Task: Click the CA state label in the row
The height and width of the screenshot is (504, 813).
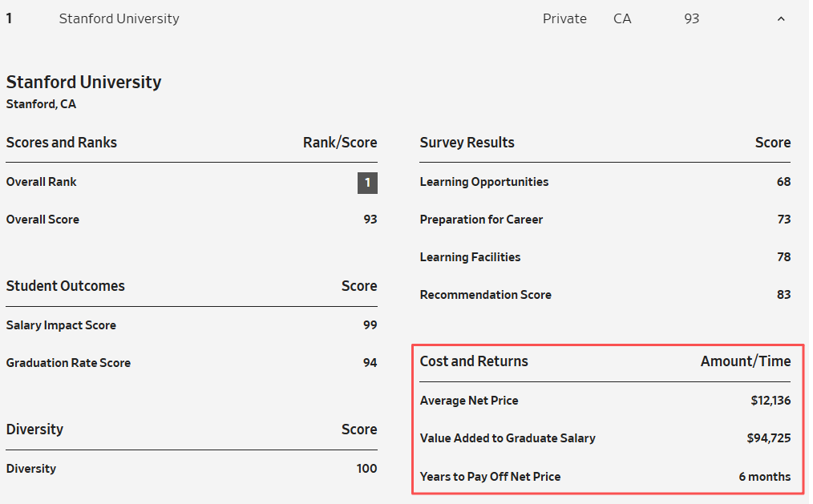Action: [622, 18]
